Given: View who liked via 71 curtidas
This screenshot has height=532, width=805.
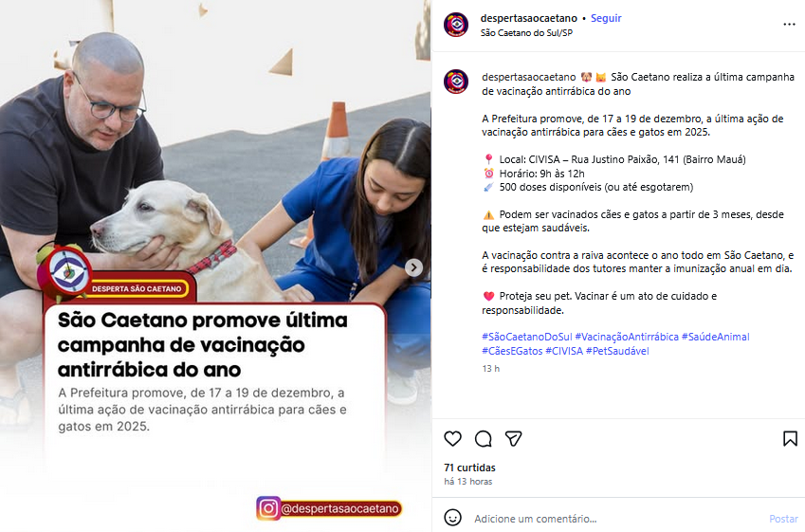Looking at the screenshot, I should click(469, 468).
